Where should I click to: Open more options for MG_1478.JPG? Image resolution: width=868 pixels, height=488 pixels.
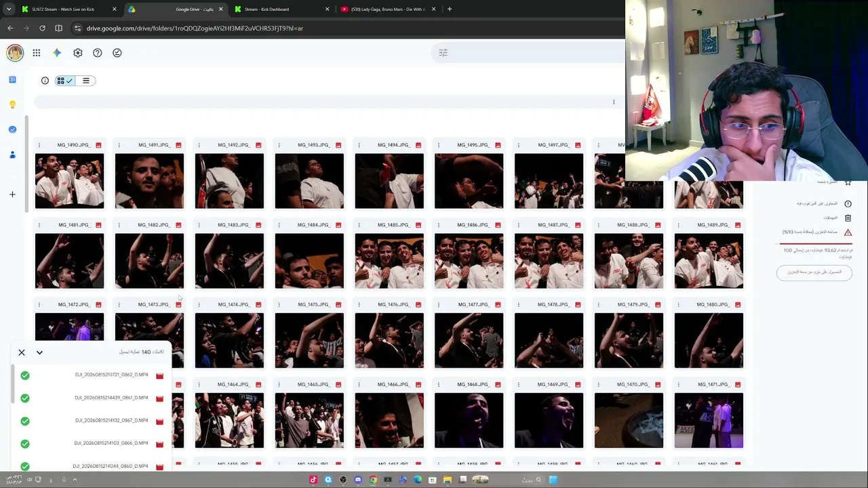click(x=518, y=304)
